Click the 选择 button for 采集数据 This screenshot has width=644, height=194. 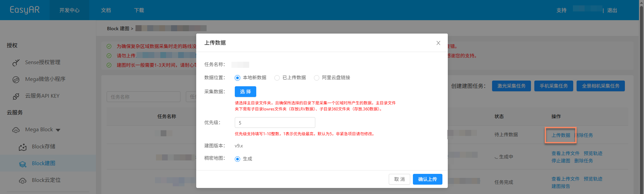click(x=246, y=92)
